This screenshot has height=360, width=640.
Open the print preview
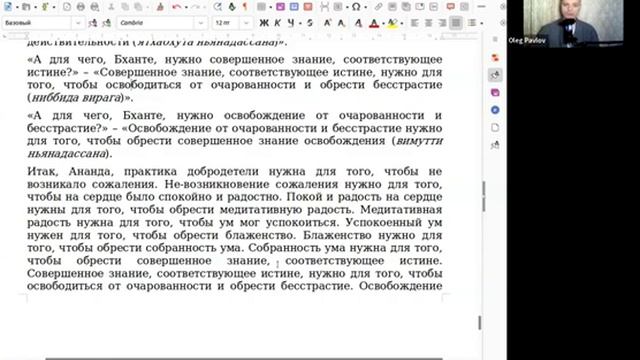coord(94,7)
